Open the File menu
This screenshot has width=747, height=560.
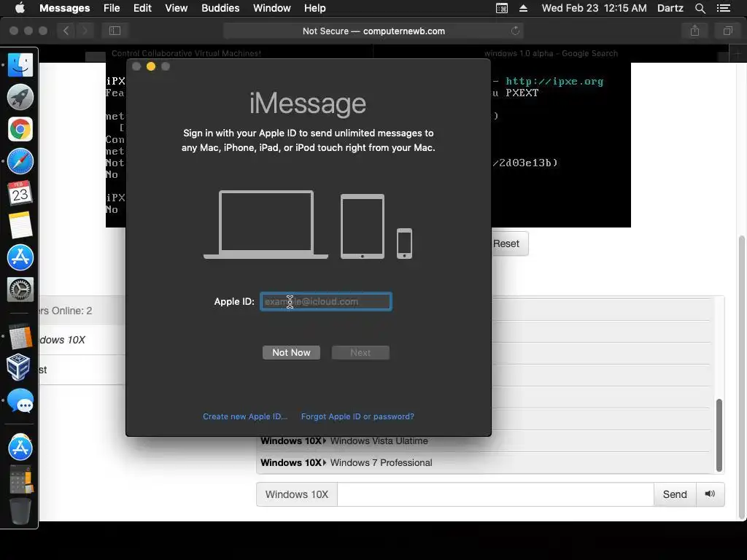112,8
